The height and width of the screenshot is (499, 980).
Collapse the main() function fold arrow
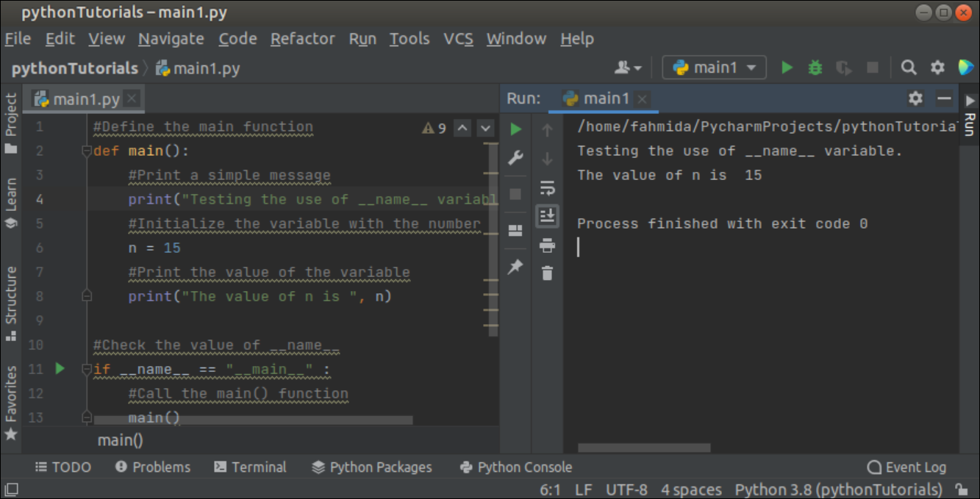click(x=86, y=151)
